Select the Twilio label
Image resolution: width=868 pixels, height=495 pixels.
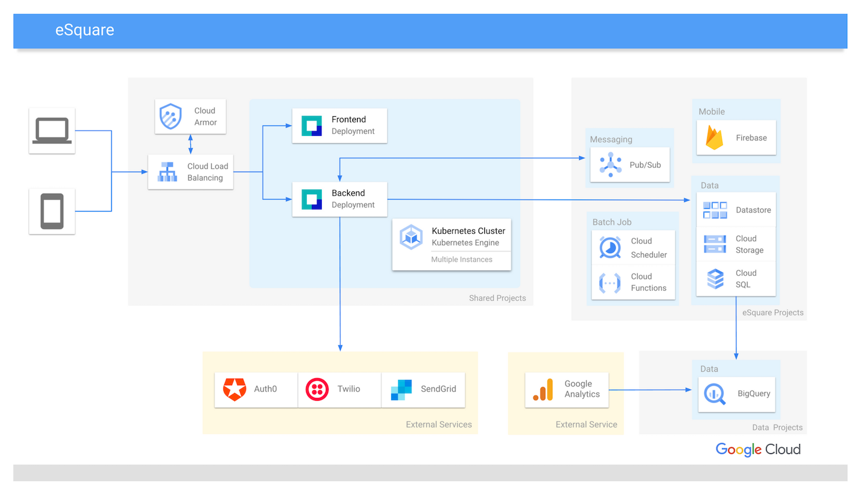pyautogui.click(x=349, y=389)
